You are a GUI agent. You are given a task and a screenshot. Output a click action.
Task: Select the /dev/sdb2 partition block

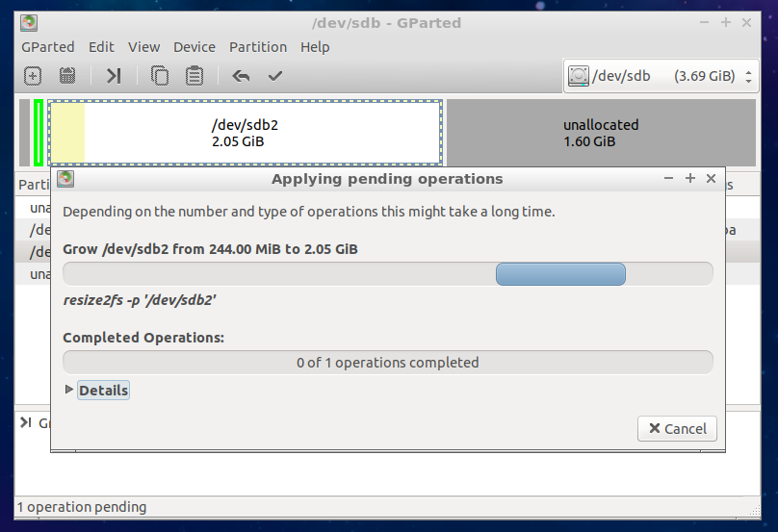coord(246,133)
